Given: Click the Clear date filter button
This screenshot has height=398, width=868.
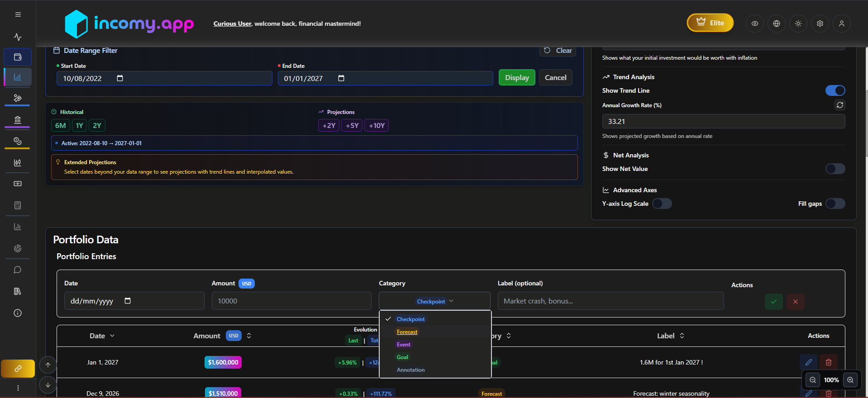Looking at the screenshot, I should (x=558, y=50).
